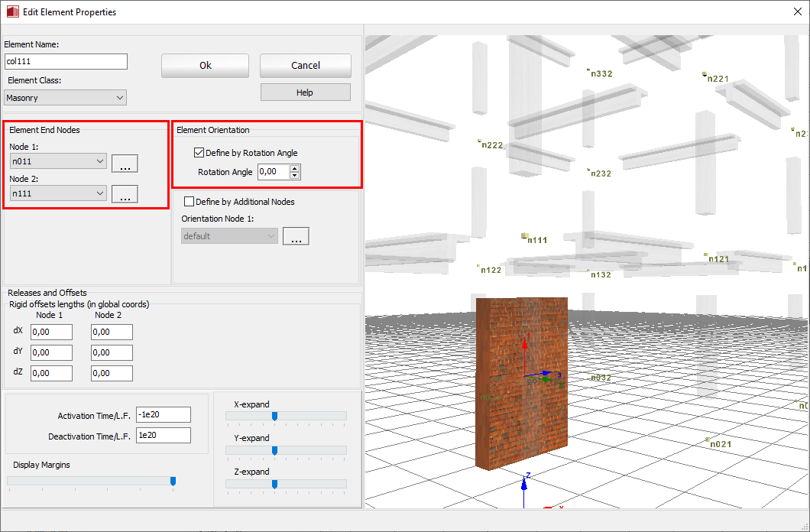
Task: Click the red app icon in title bar
Action: 11,12
